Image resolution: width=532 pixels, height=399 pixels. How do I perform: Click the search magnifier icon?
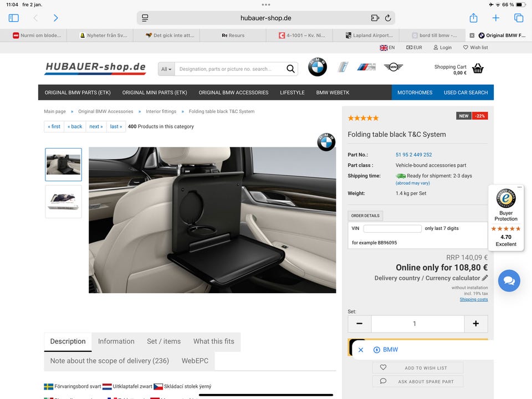point(290,69)
